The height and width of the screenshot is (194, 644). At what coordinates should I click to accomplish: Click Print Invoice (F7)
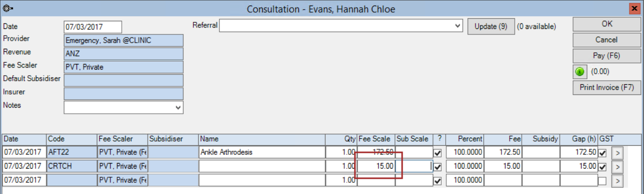click(606, 87)
